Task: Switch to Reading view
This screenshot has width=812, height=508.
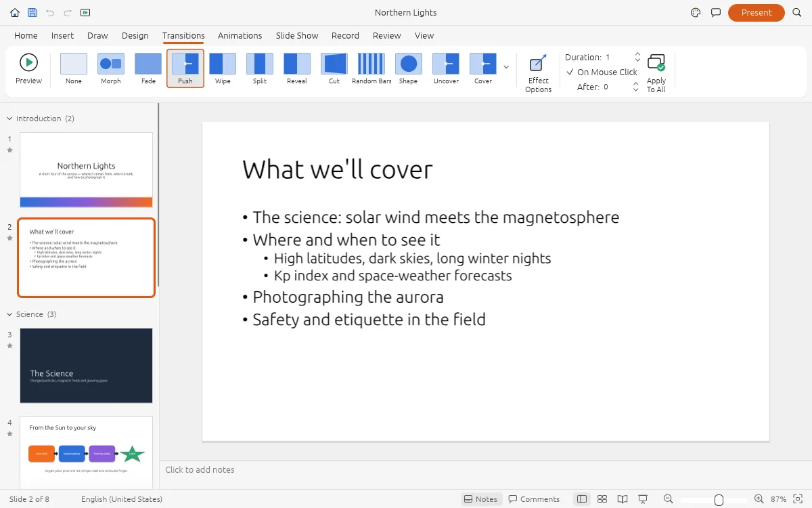Action: click(x=623, y=499)
